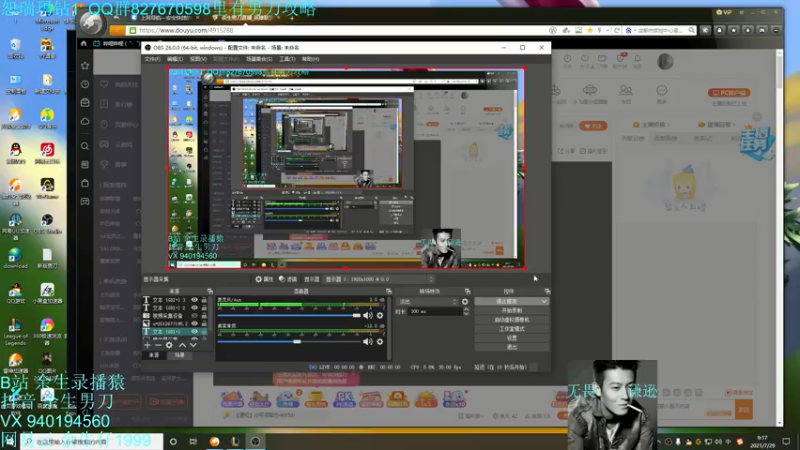
Task: Open game controller icon in browser sidebar
Action: [85, 202]
